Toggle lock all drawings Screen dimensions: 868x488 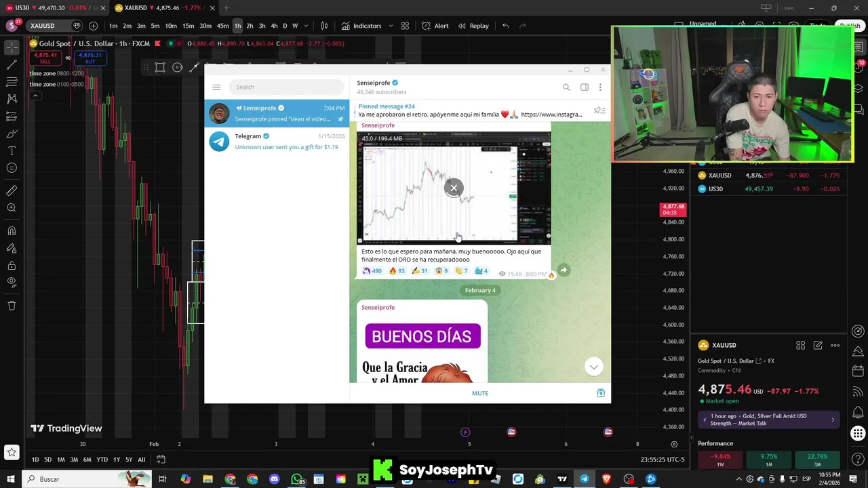point(12,265)
